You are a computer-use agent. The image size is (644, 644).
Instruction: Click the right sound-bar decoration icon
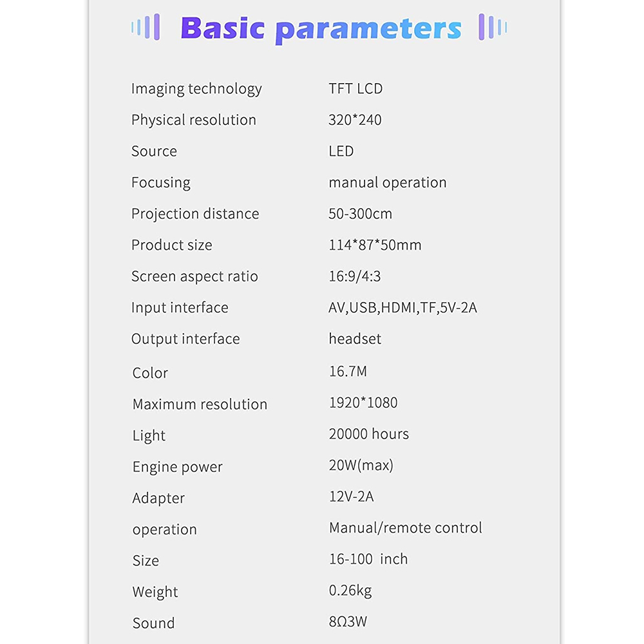493,27
